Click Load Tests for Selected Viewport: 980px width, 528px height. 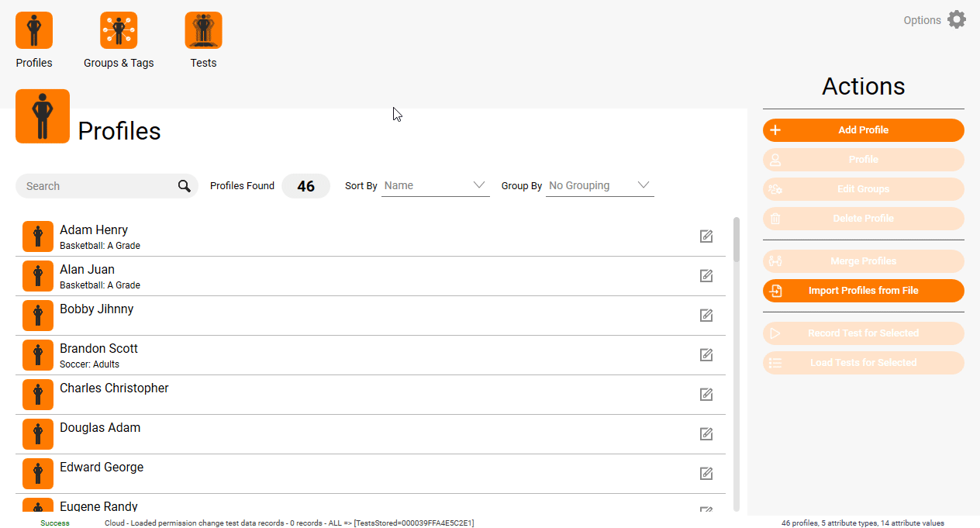[x=863, y=363]
